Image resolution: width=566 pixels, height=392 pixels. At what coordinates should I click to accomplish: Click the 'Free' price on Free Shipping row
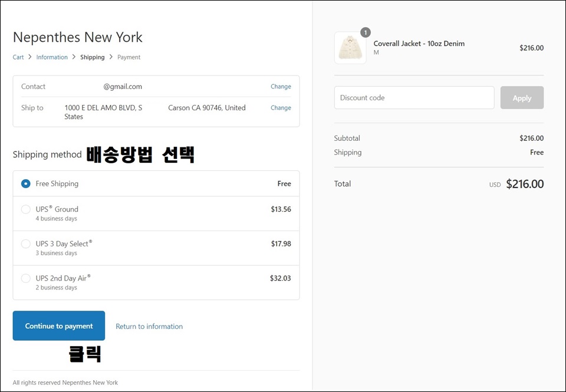[284, 184]
